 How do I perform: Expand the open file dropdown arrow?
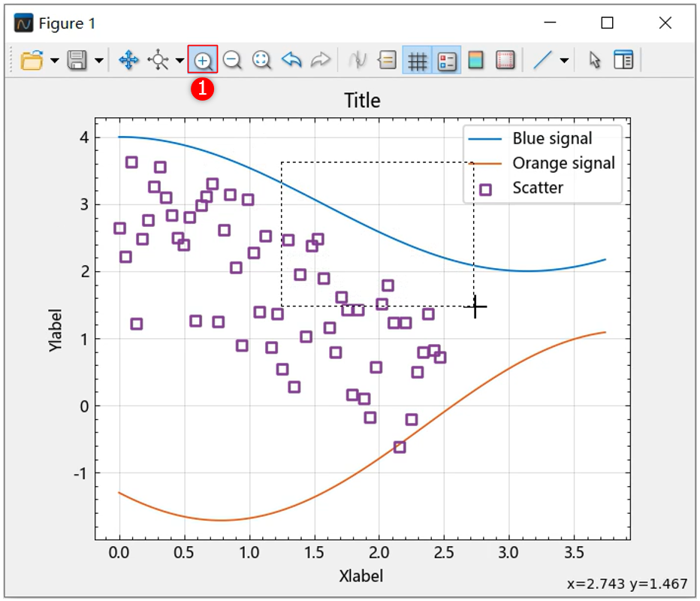[55, 61]
